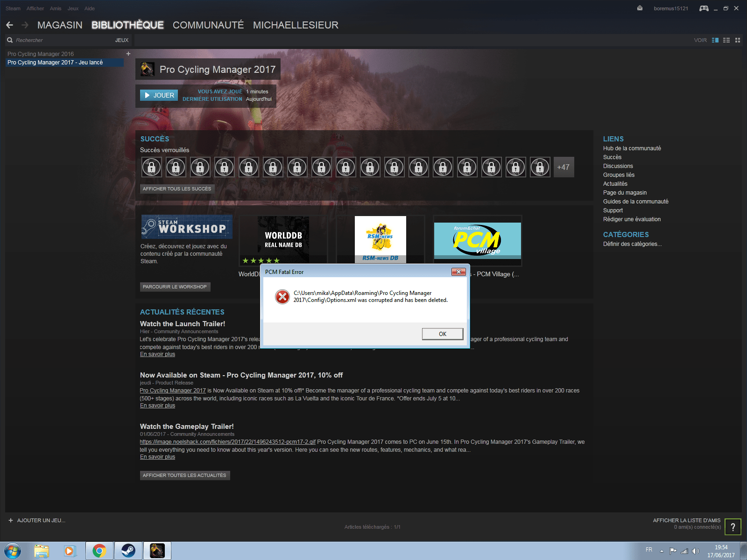Open the Jeux menu
This screenshot has width=747, height=560.
73,8
